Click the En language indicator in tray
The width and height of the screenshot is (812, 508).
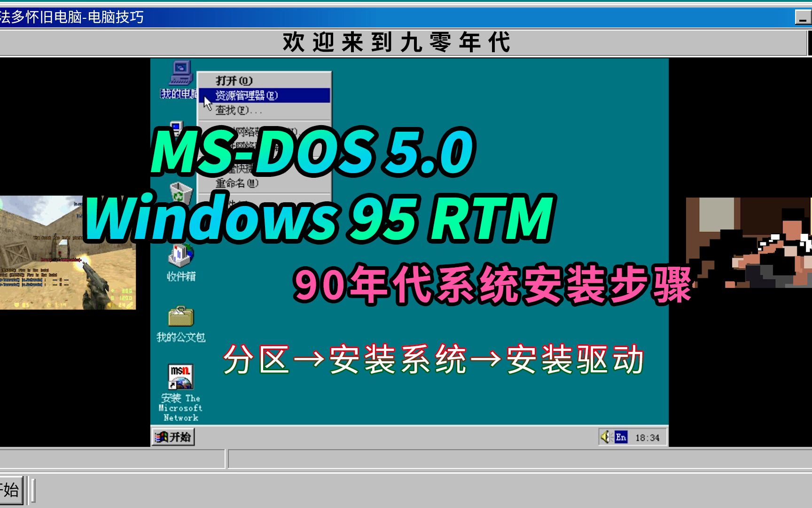(x=621, y=437)
